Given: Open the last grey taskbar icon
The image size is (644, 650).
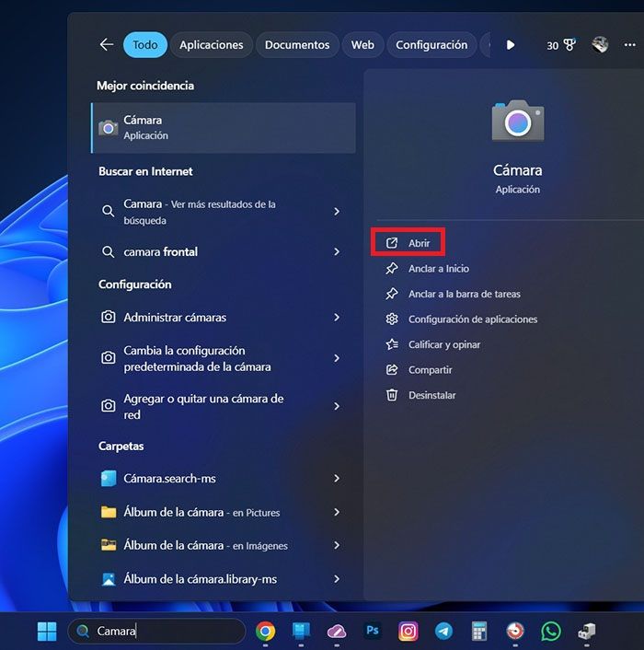Looking at the screenshot, I should point(587,631).
